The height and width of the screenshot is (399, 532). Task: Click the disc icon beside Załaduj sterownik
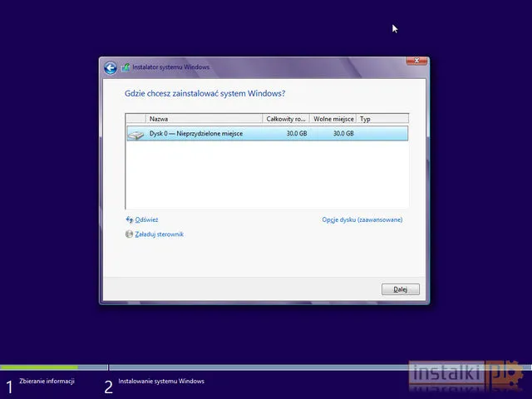[129, 234]
